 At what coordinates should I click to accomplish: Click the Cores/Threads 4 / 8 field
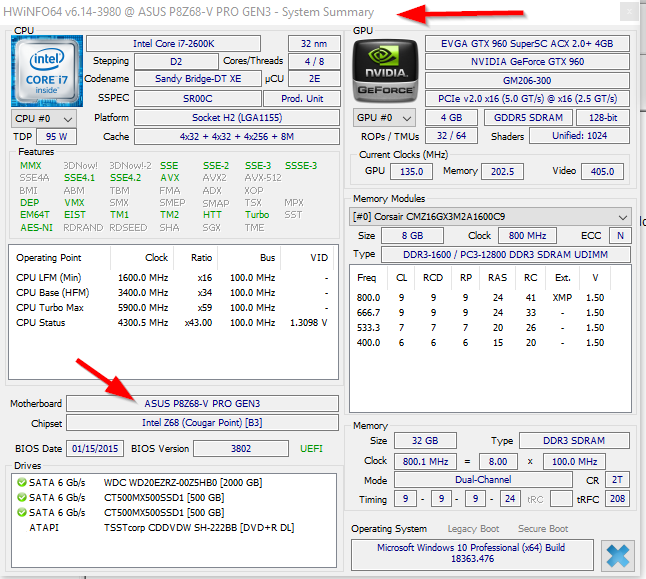coord(314,62)
